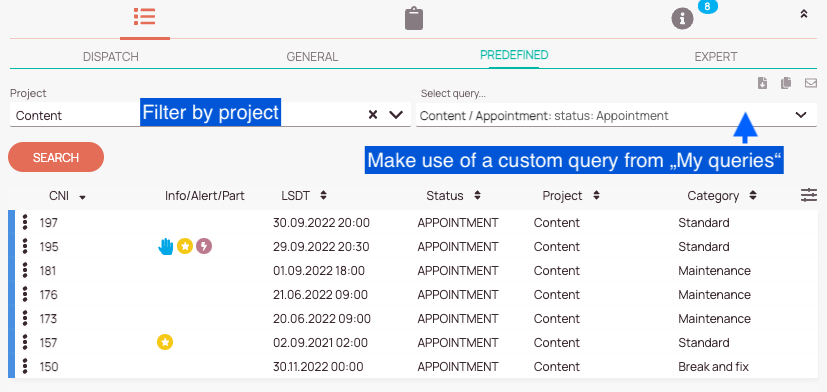
Task: Open the Select query dropdown
Action: click(616, 116)
